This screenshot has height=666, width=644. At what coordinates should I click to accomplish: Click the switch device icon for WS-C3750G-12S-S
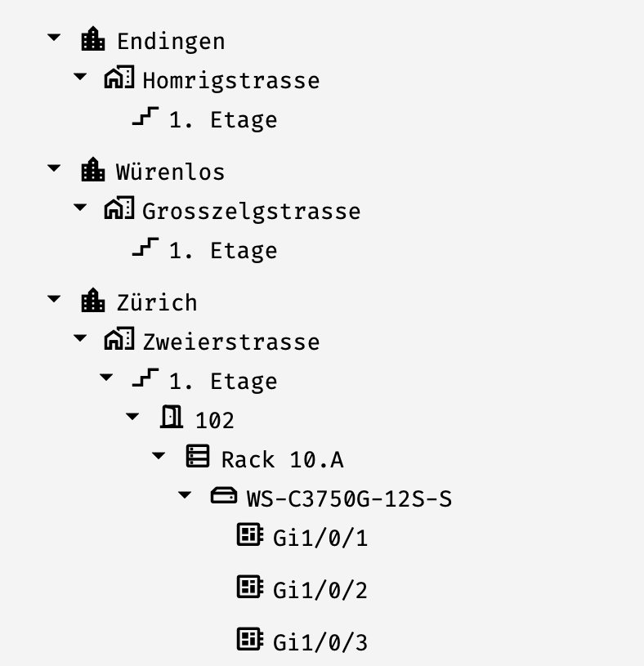[x=224, y=496]
